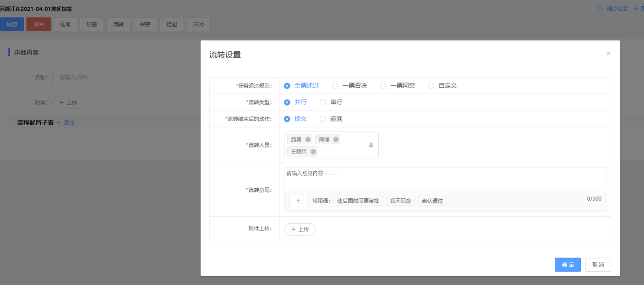Click the plus button to add common phrase
644x285 pixels.
tap(298, 201)
